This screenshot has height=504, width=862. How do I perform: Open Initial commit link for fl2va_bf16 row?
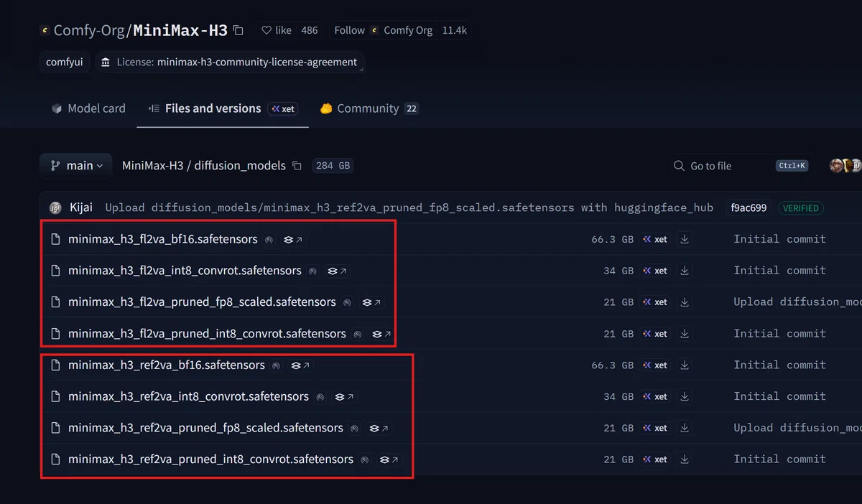779,239
